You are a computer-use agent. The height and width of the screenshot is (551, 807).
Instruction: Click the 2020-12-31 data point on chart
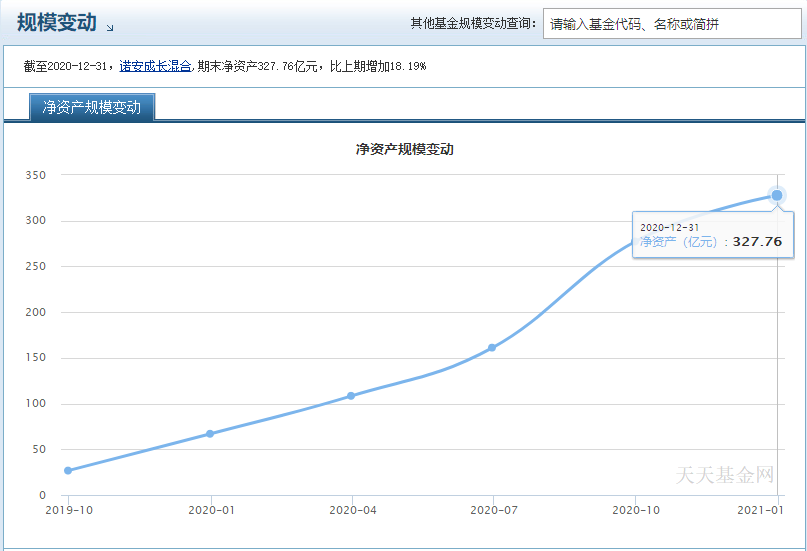[777, 195]
